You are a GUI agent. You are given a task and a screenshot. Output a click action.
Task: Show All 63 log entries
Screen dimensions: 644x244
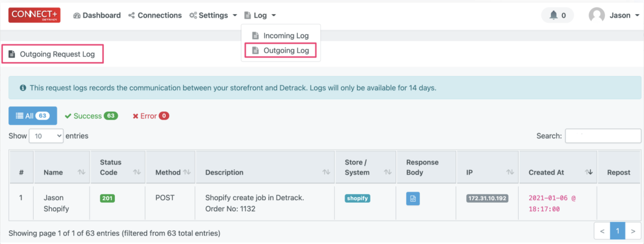[33, 116]
